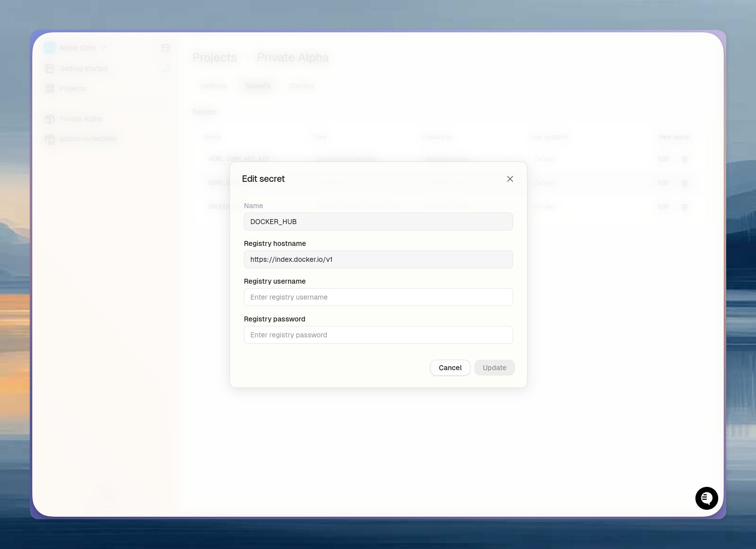
Task: Switch to the Settings tab
Action: pos(214,85)
